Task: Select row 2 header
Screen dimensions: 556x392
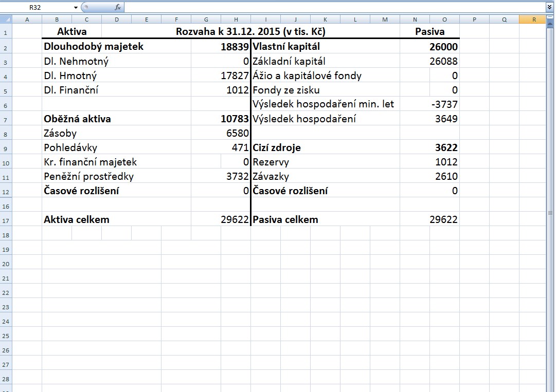Action: pos(6,46)
